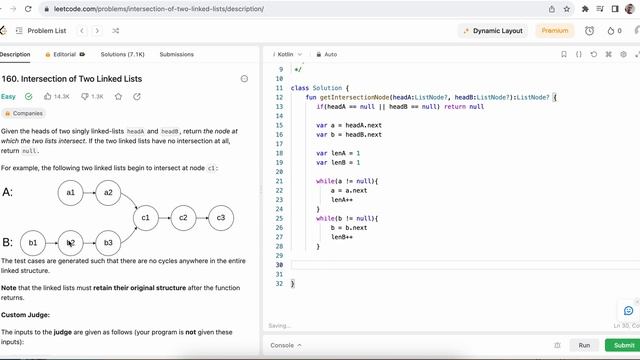Run the code with the Run button

tap(584, 345)
